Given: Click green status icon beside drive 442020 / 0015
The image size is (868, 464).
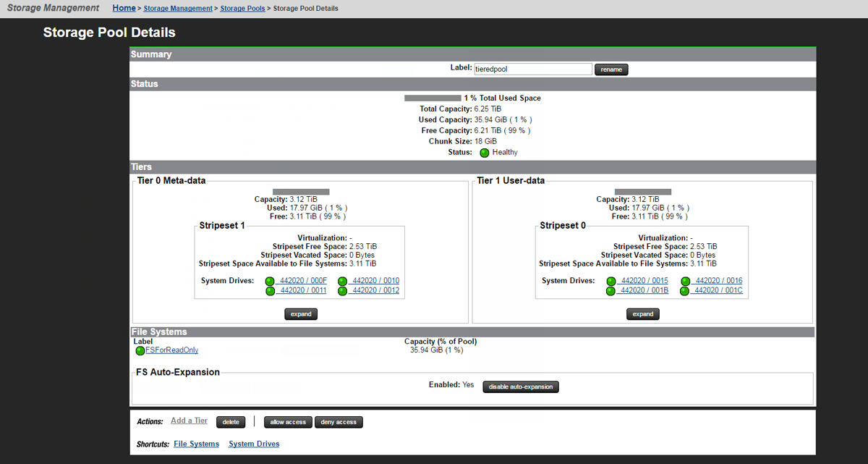Looking at the screenshot, I should pos(611,282).
